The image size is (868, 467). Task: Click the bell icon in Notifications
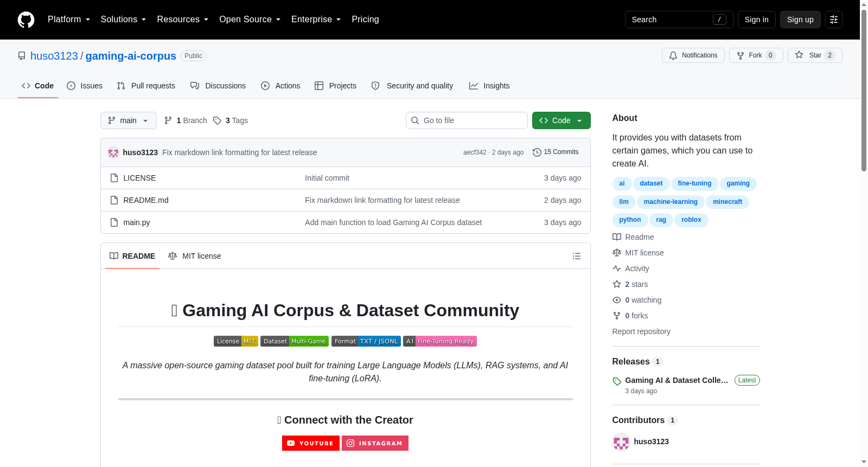[x=673, y=55]
